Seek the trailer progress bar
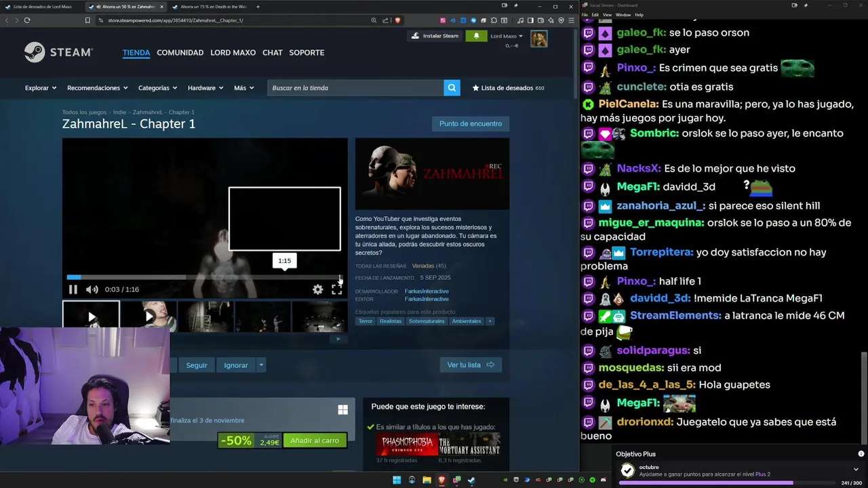 tap(203, 277)
